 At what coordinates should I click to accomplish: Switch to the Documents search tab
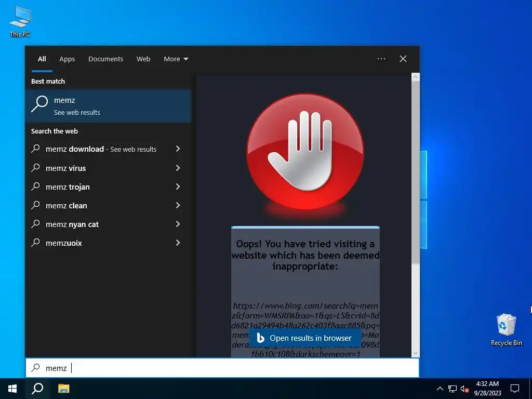click(x=105, y=59)
